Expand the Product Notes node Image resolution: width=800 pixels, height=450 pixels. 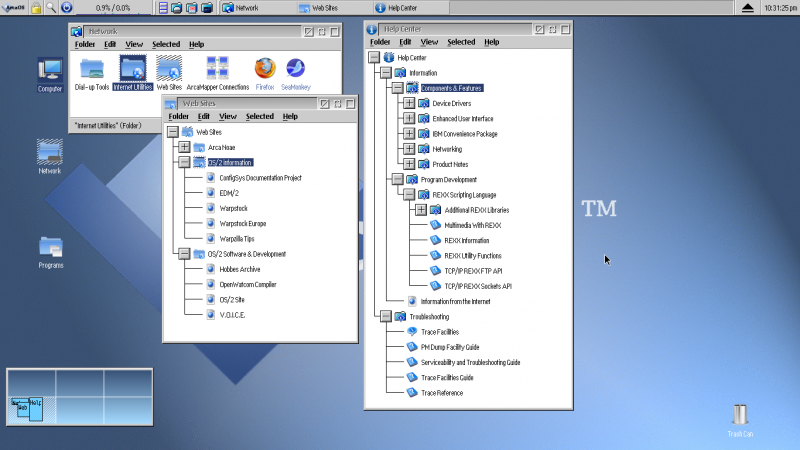[x=409, y=164]
